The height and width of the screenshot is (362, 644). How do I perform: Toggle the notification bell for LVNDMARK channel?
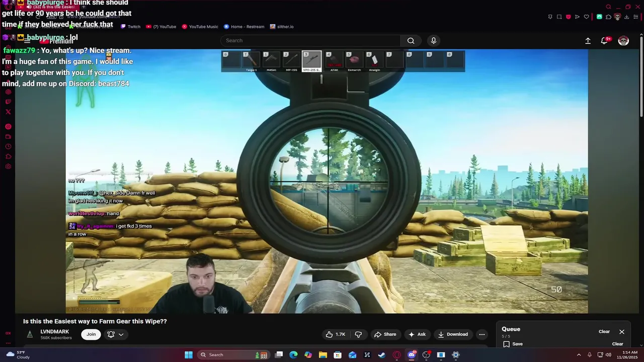pyautogui.click(x=111, y=334)
